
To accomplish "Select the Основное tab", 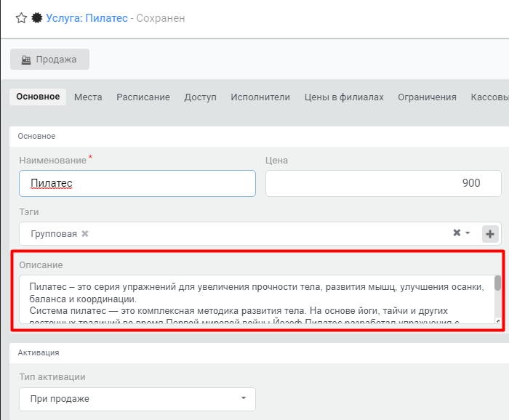I will pyautogui.click(x=38, y=97).
